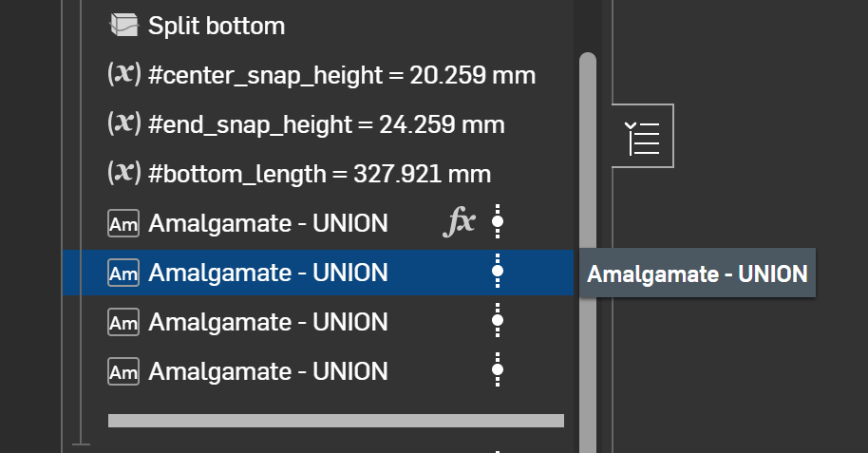The width and height of the screenshot is (868, 453).
Task: Click the Split bottom feature icon
Action: pyautogui.click(x=123, y=26)
